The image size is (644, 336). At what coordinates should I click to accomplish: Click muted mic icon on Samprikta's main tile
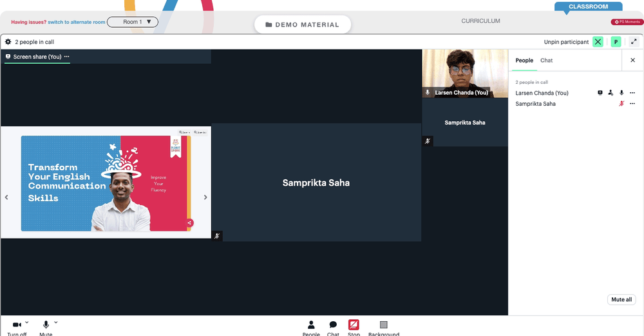[x=217, y=235]
